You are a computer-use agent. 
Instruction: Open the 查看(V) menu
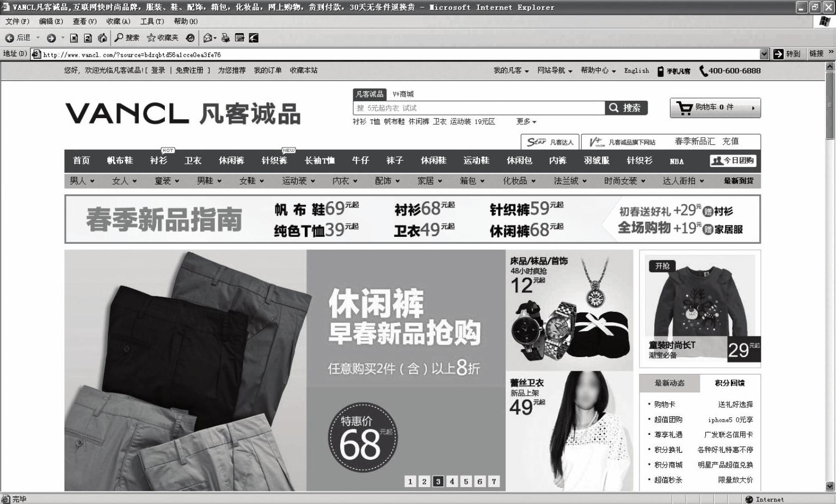(x=85, y=21)
